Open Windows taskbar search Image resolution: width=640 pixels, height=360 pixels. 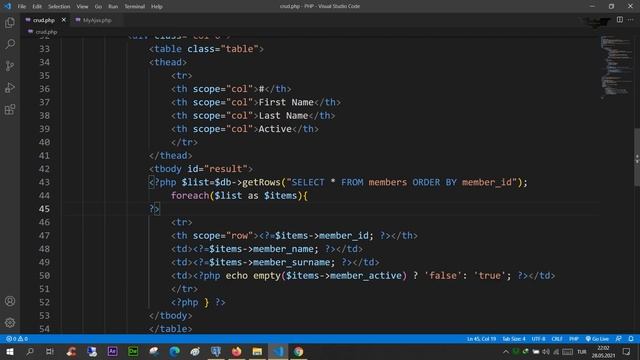coord(30,351)
